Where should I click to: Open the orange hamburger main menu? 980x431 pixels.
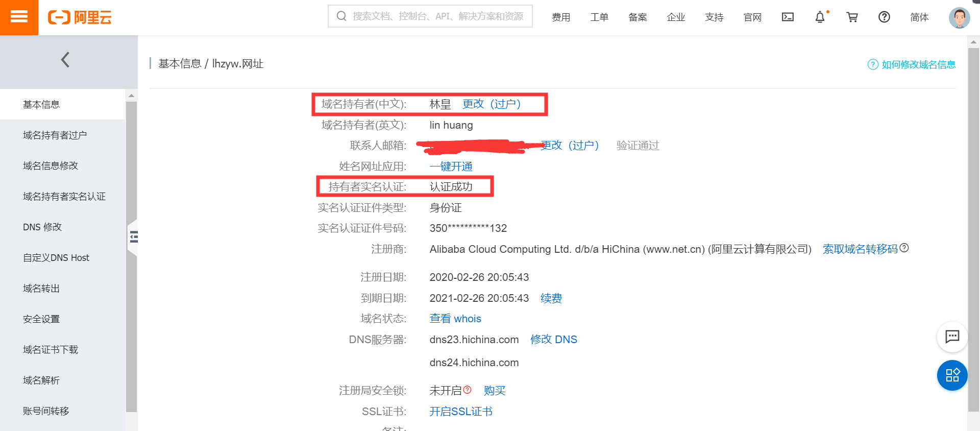19,17
